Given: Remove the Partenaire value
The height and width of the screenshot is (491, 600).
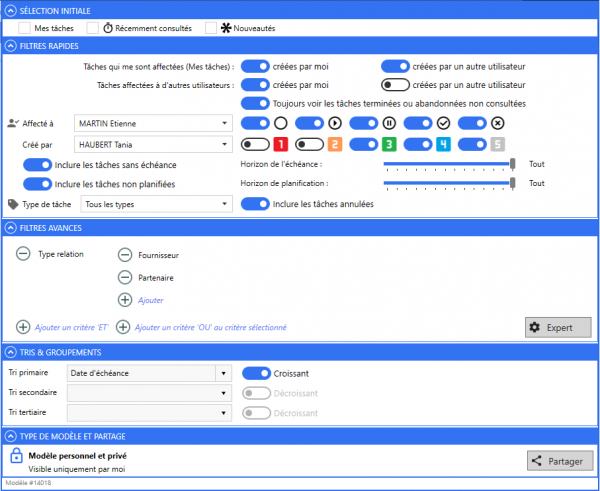Looking at the screenshot, I should coord(125,277).
